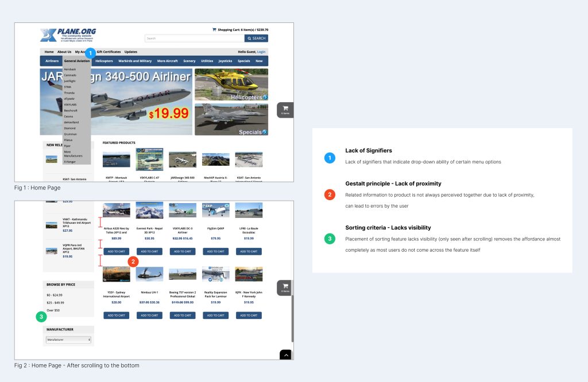
Task: Open the Helicopters category in the navigation bar
Action: point(104,61)
